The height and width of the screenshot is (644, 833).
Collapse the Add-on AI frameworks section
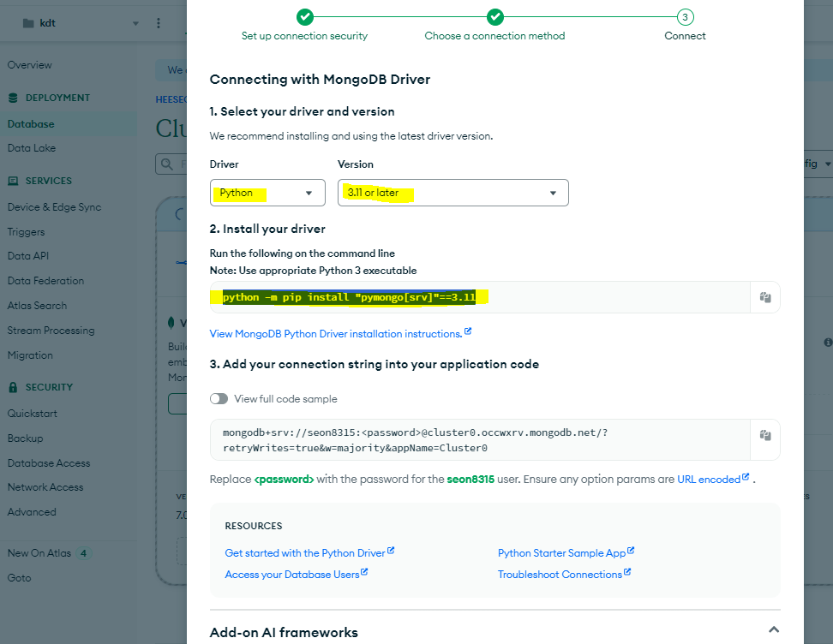click(774, 629)
